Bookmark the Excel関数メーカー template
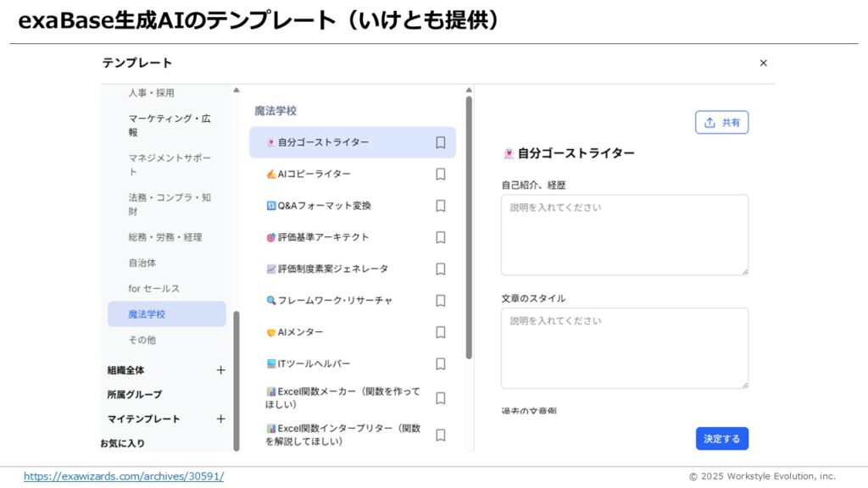 (x=441, y=398)
